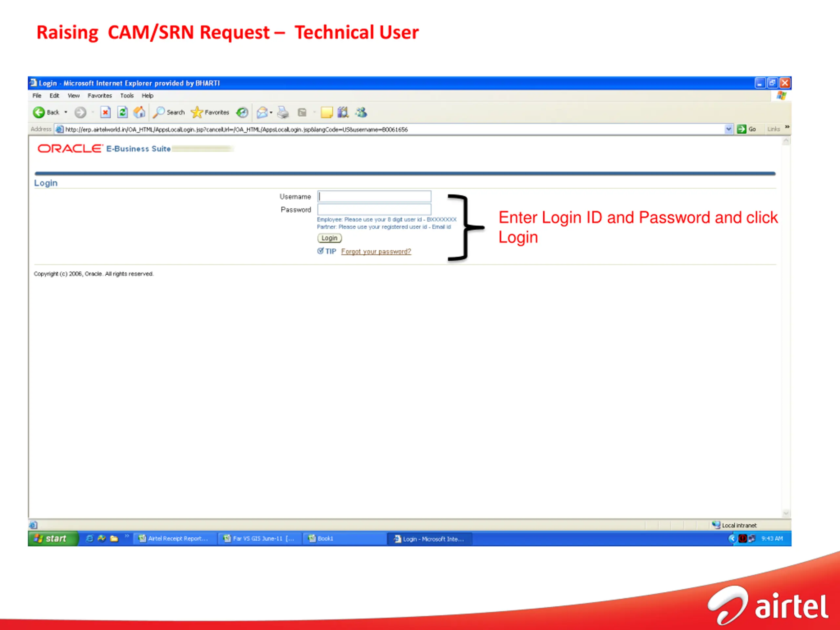
Task: Click the Research book icon in toolbar
Action: [x=343, y=112]
